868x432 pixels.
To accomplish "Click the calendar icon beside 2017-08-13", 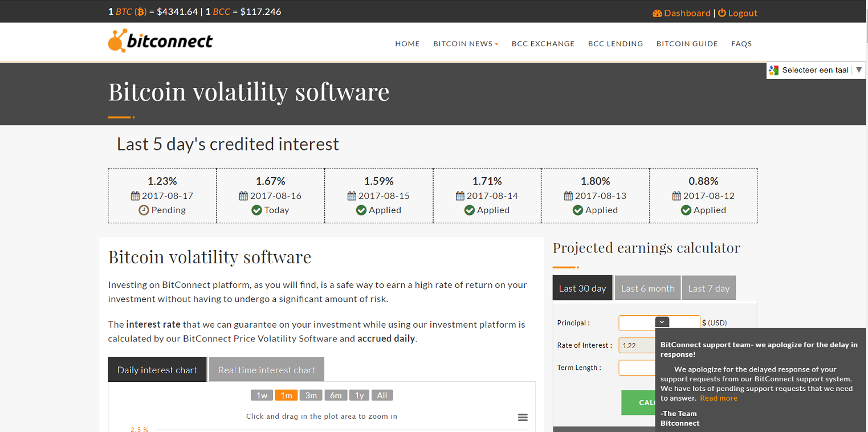I will 568,195.
